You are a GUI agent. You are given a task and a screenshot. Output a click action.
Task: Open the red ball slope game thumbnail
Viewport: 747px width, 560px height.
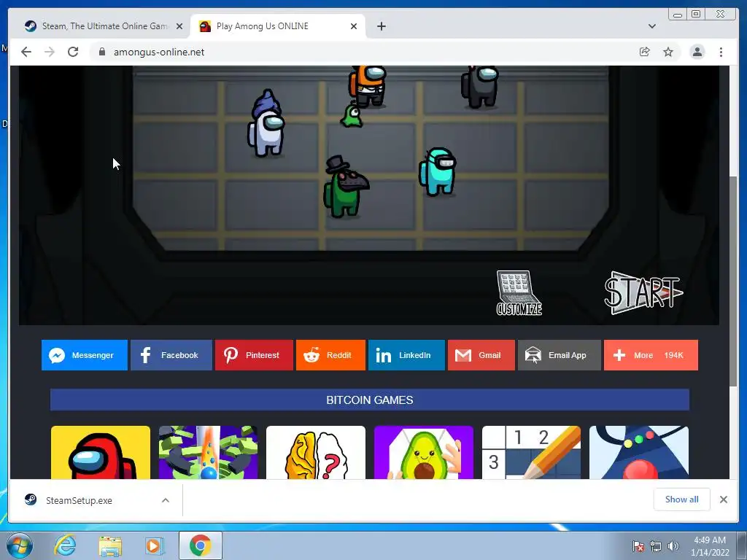[639, 452]
